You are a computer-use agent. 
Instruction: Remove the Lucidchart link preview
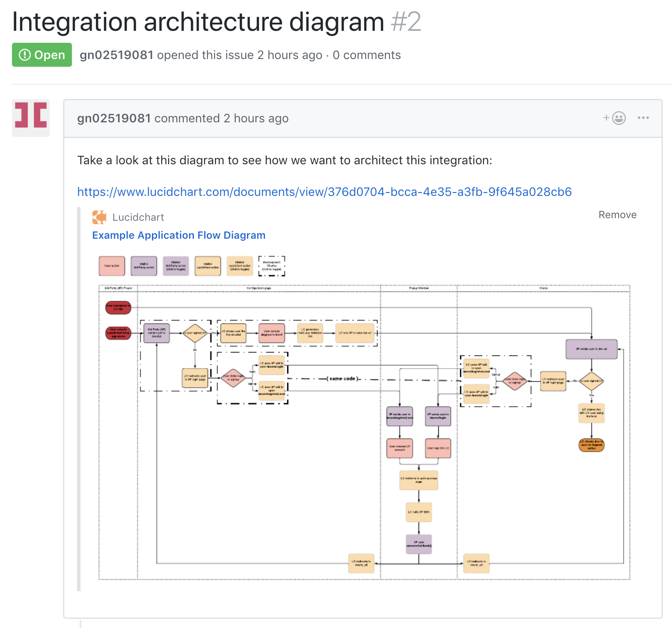click(x=617, y=215)
